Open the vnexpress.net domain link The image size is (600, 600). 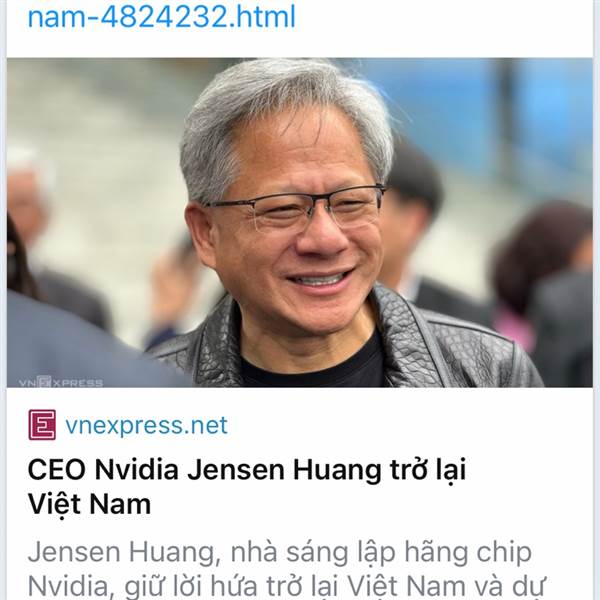146,425
